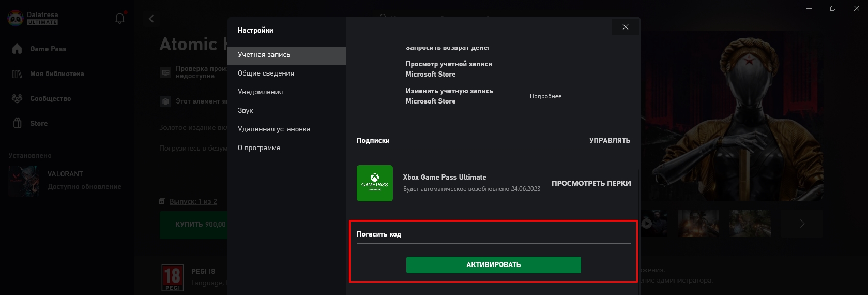Image resolution: width=868 pixels, height=295 pixels.
Task: Click the Xbox Game Pass Ultimate logo
Action: pyautogui.click(x=375, y=183)
